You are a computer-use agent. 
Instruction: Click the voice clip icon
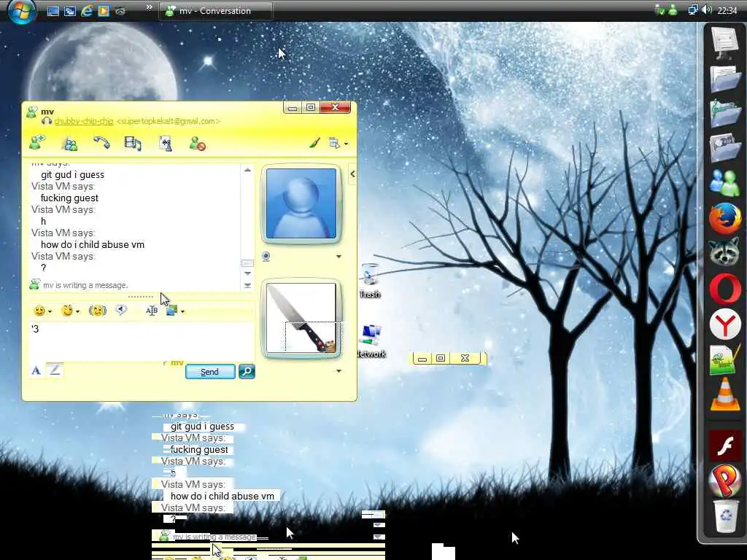point(122,311)
